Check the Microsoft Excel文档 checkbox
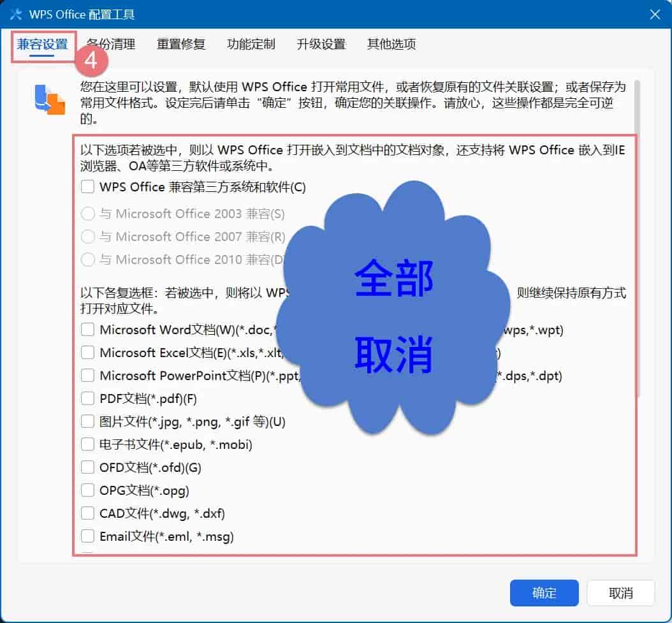This screenshot has width=672, height=623. pos(88,353)
